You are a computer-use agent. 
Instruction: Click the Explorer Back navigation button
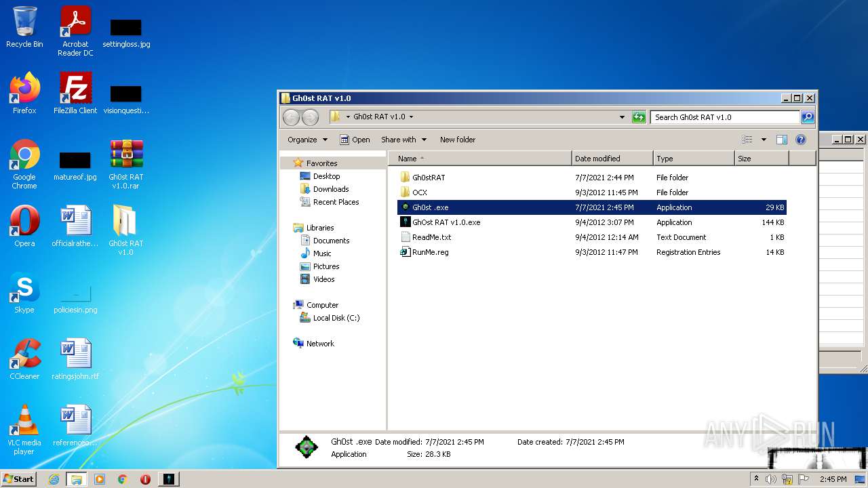pyautogui.click(x=291, y=117)
